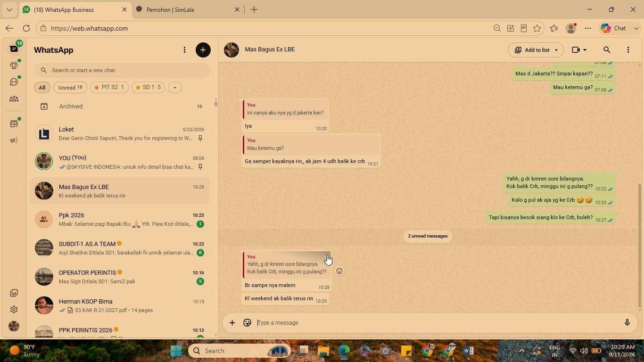Screen dimensions: 644x362
Task: Open WhatsApp settings gear icon
Action: point(14,310)
